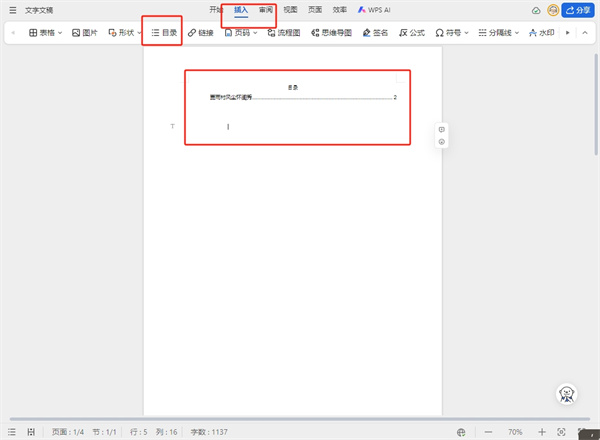The height and width of the screenshot is (440, 600).
Task: Expand the symbol dropdown arrow
Action: click(x=466, y=33)
